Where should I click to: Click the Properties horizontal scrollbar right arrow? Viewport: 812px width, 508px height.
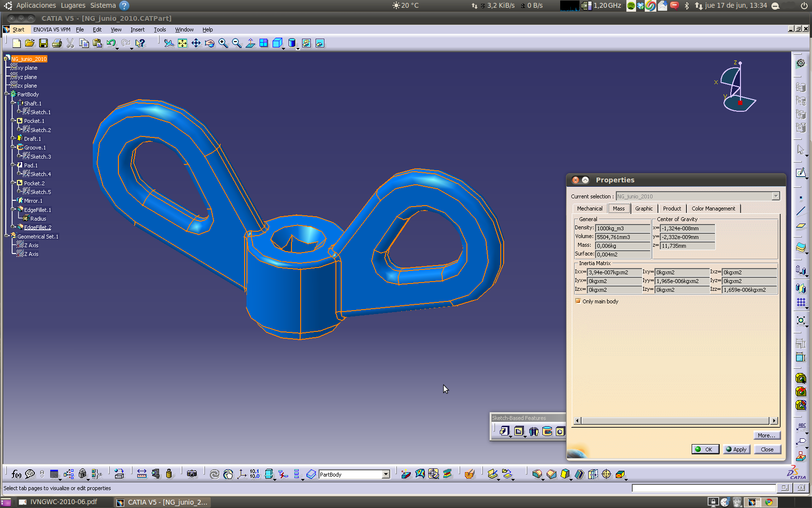(774, 421)
